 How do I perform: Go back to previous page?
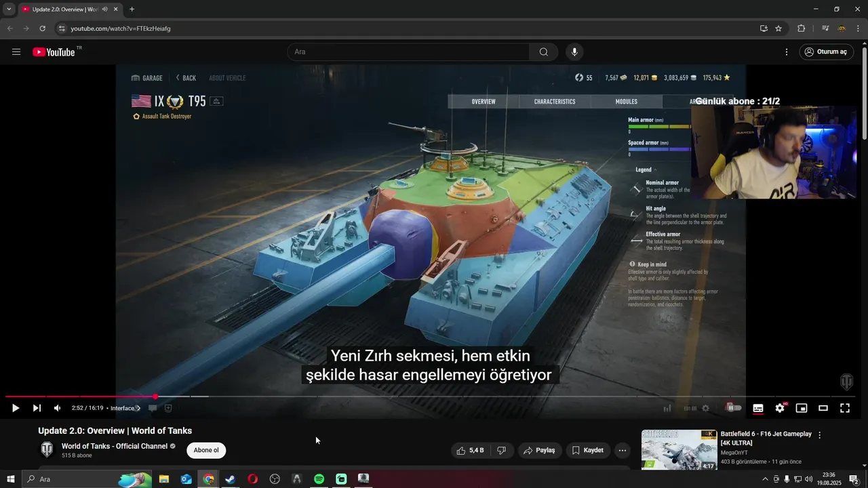pos(9,28)
